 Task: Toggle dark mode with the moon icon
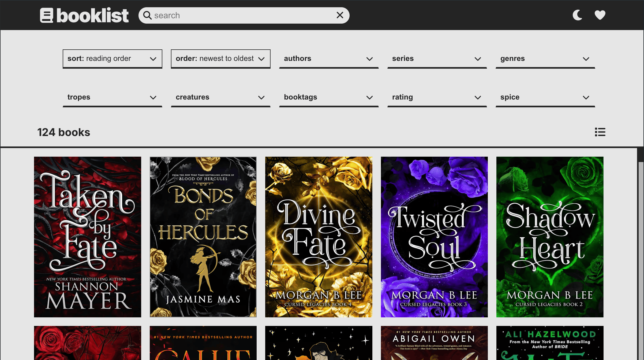(x=577, y=15)
